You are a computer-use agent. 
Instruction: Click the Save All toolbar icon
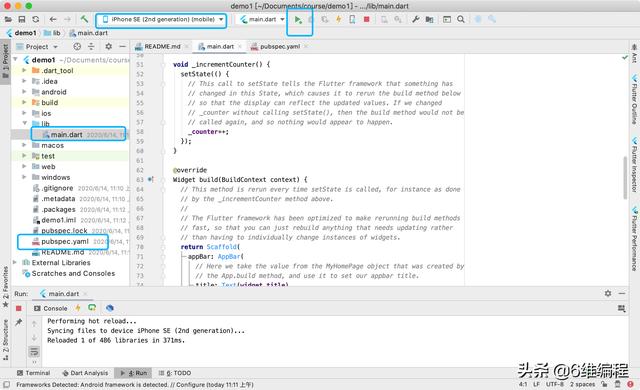click(22, 19)
